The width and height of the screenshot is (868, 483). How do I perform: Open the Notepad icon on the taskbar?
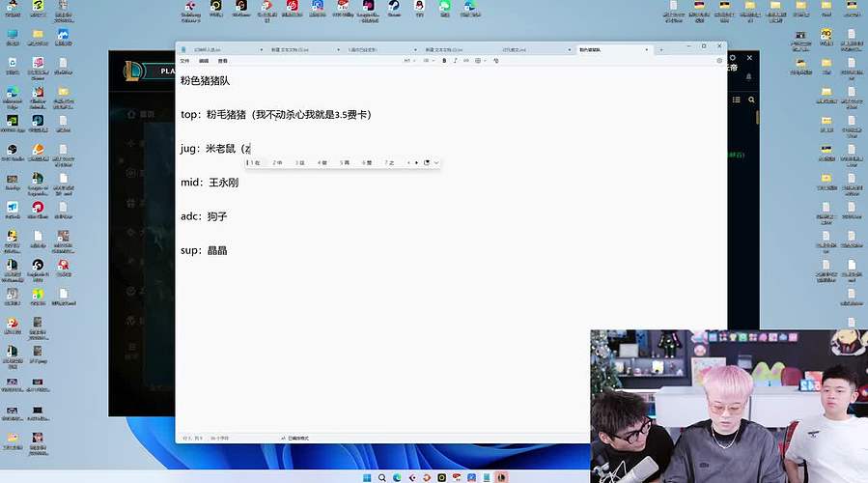pos(487,477)
